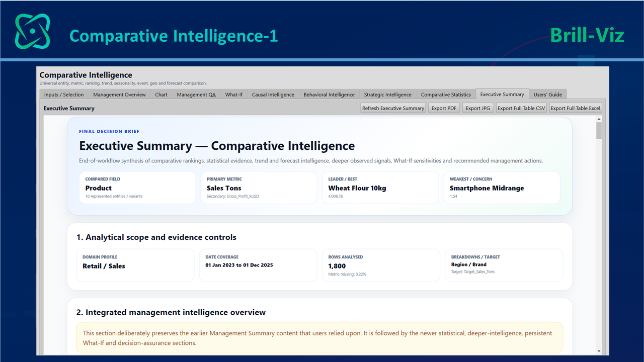Image resolution: width=644 pixels, height=362 pixels.
Task: Click the 'Brill-Viz' brand title
Action: (587, 35)
